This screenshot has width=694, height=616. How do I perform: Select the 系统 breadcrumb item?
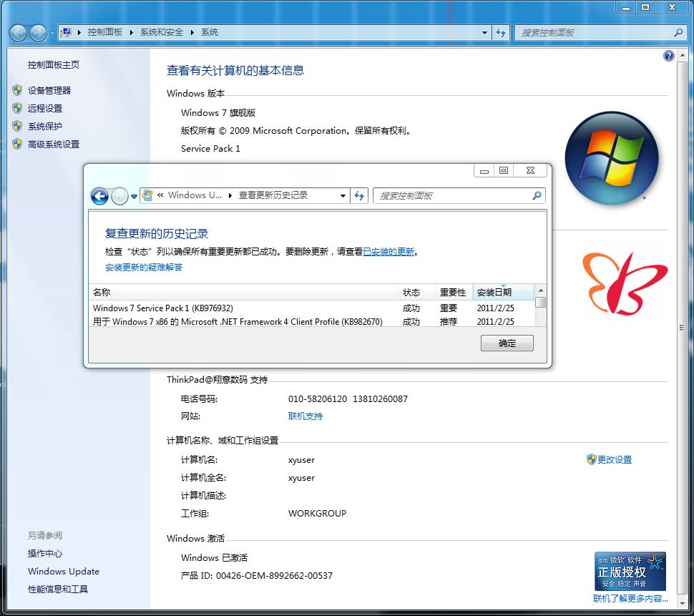point(210,32)
